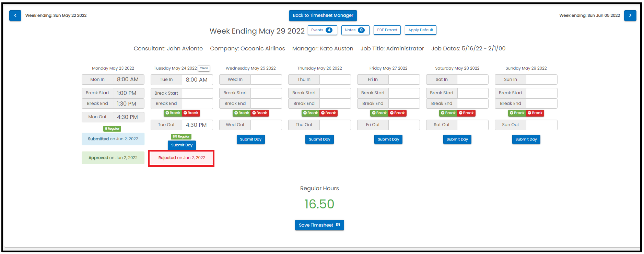Remove a break on Tuesday with red Break
Image resolution: width=644 pixels, height=254 pixels.
pyautogui.click(x=191, y=113)
